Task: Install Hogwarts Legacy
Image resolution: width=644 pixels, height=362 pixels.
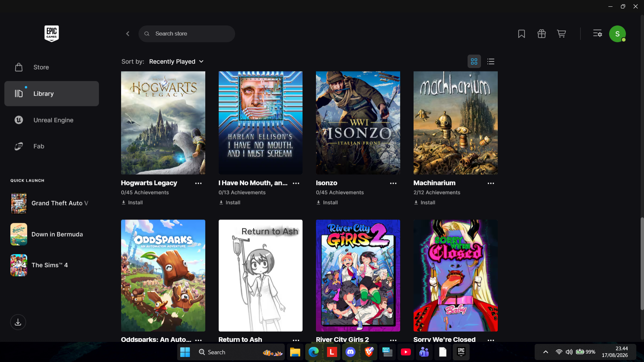Action: pos(132,202)
